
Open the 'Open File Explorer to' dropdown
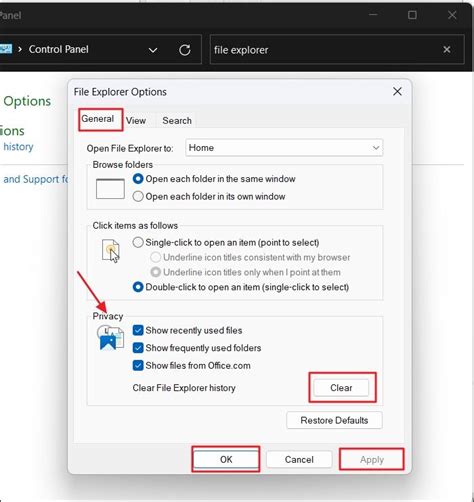(x=284, y=148)
